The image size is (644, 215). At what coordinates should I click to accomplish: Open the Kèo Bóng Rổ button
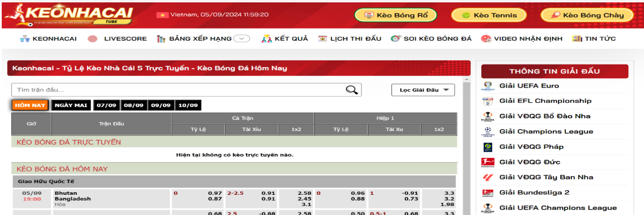[395, 15]
